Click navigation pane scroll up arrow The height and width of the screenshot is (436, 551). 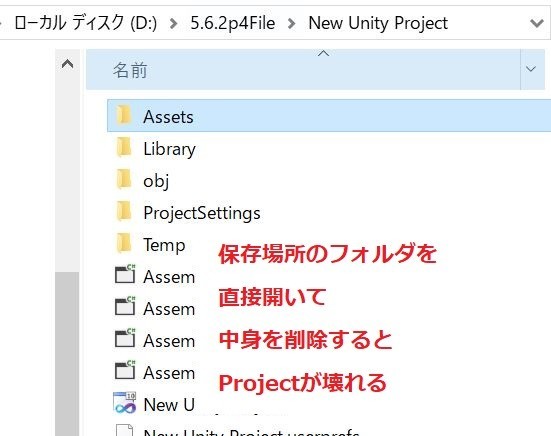pos(67,64)
